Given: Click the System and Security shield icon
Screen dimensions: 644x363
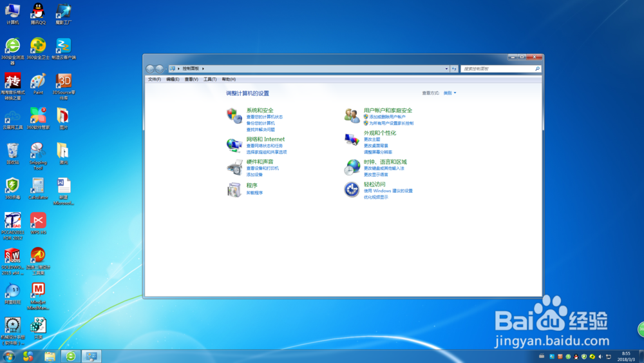Looking at the screenshot, I should coord(234,115).
